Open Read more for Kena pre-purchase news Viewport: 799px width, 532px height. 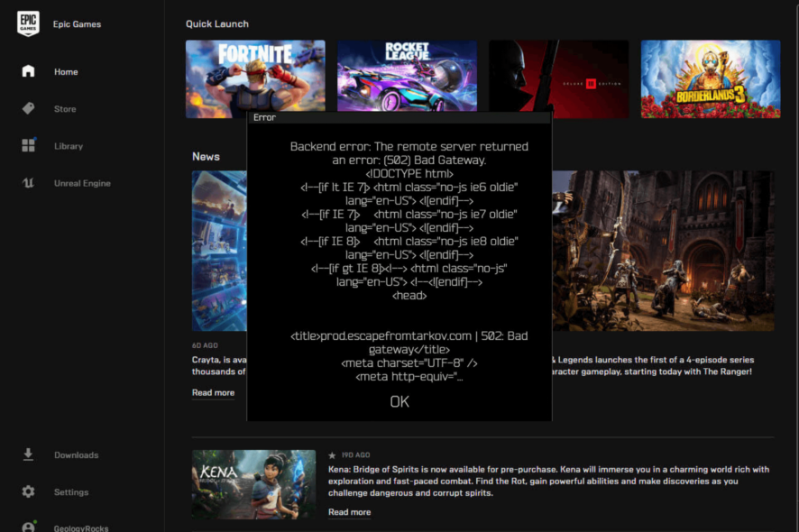(x=349, y=512)
